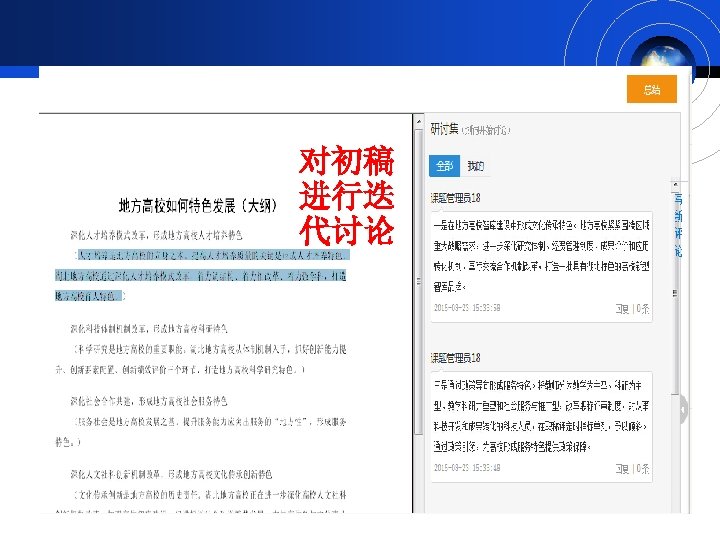
Task: Click the paragraph beginning 服务社会是地方高校发展之基
Action: click(201, 432)
